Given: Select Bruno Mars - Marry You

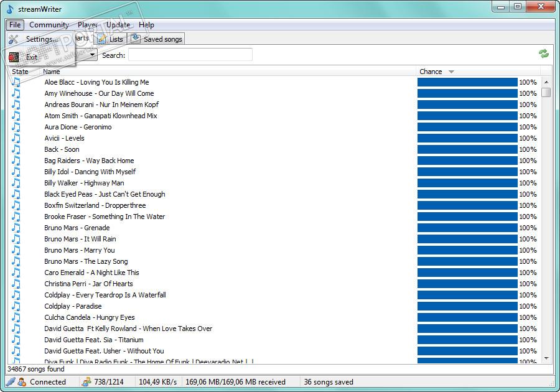Looking at the screenshot, I should pyautogui.click(x=79, y=250).
